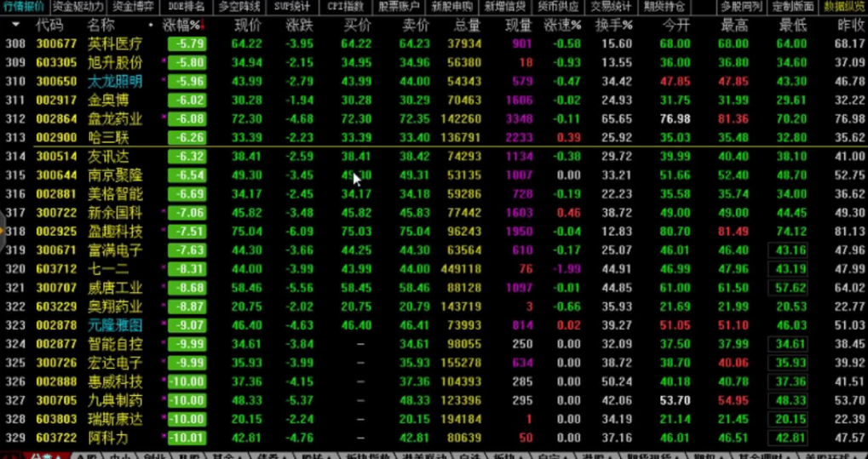
Task: Sort by the 现量 column header
Action: 519,25
